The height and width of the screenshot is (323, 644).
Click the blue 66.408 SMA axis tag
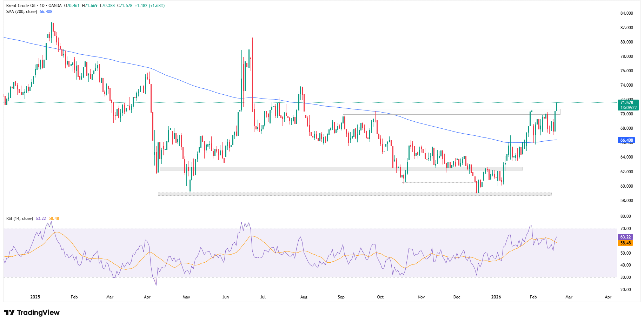pos(626,140)
